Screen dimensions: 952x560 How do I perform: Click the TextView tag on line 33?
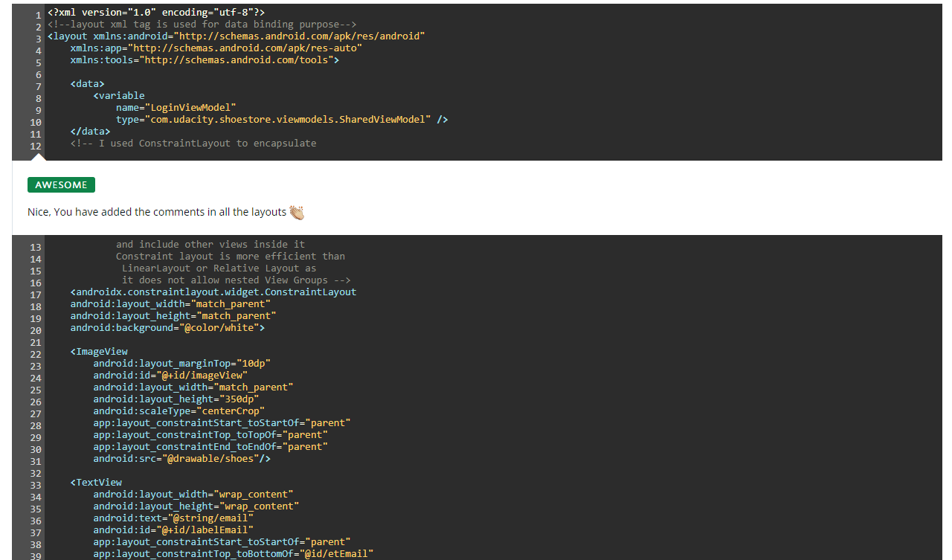click(96, 482)
